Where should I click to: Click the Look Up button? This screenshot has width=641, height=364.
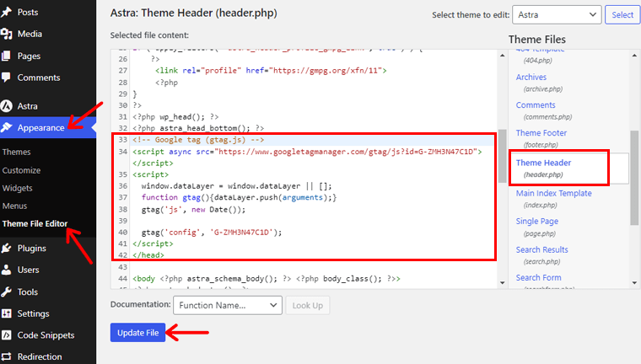click(x=307, y=305)
